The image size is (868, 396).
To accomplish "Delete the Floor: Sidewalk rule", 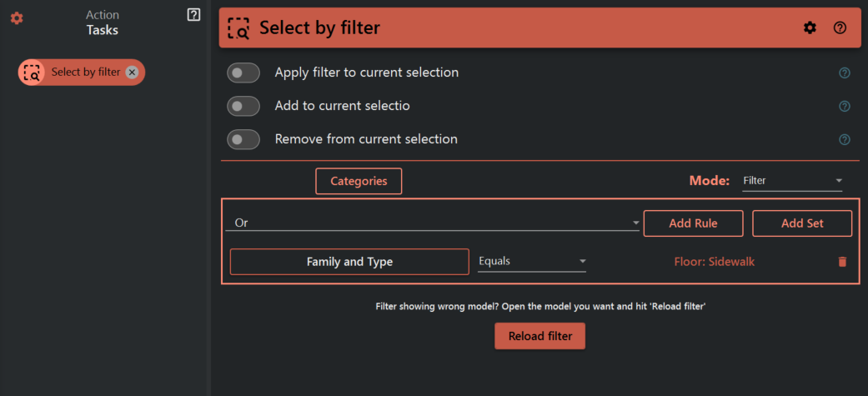I will pyautogui.click(x=842, y=262).
